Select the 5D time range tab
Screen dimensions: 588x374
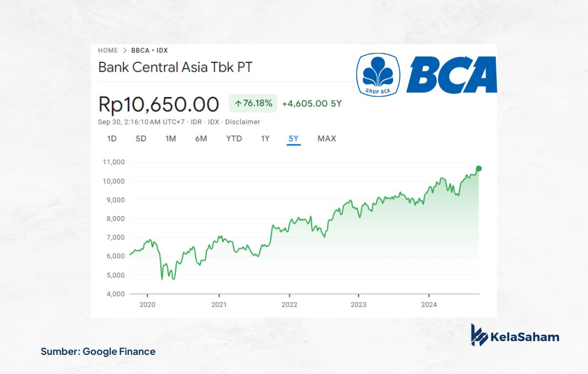click(x=141, y=139)
